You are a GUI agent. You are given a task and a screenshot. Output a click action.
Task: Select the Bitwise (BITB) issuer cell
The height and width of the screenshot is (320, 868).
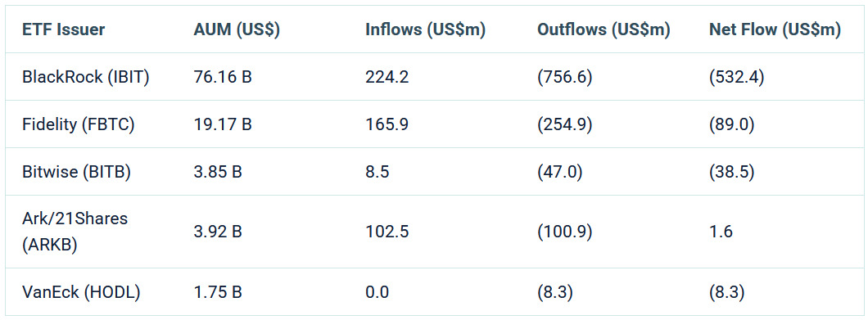tap(76, 172)
